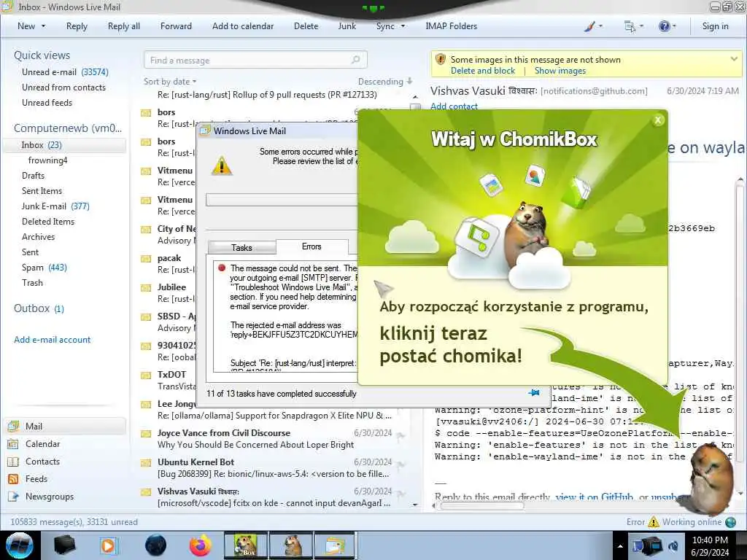Open the Help question mark icon
The width and height of the screenshot is (747, 560).
(x=664, y=26)
